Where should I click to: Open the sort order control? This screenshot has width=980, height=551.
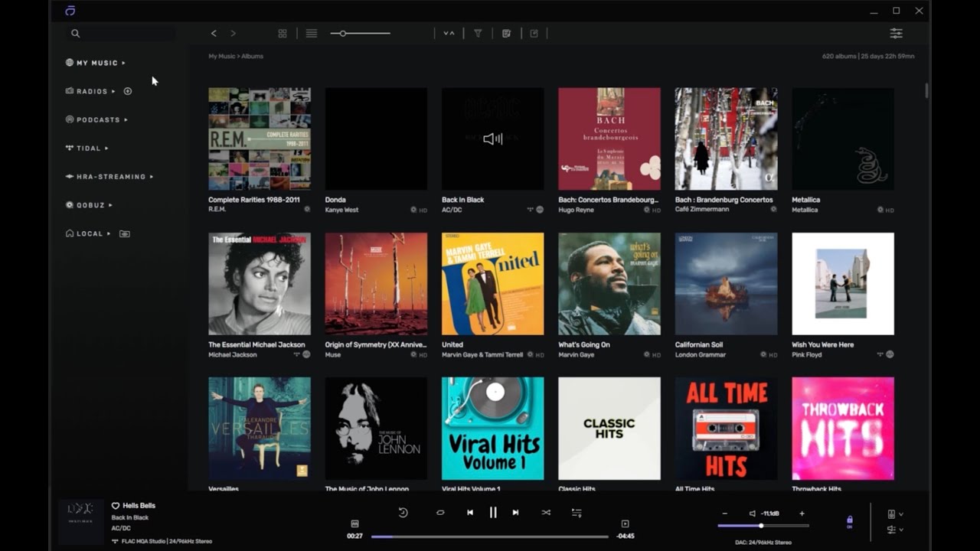click(449, 34)
